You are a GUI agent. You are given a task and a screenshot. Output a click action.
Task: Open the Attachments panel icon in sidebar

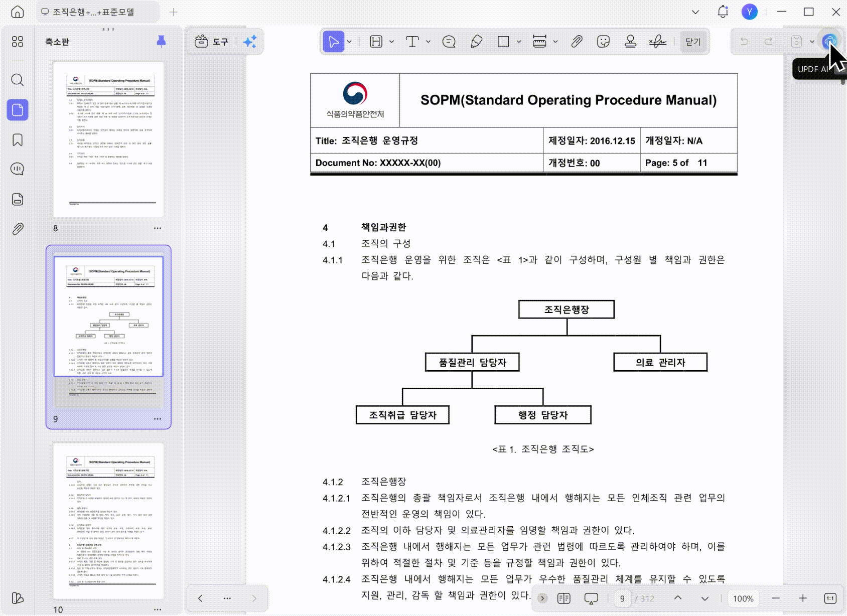point(18,229)
